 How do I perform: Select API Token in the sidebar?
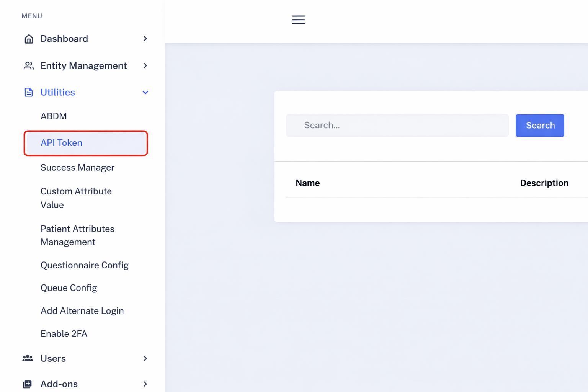tap(61, 143)
